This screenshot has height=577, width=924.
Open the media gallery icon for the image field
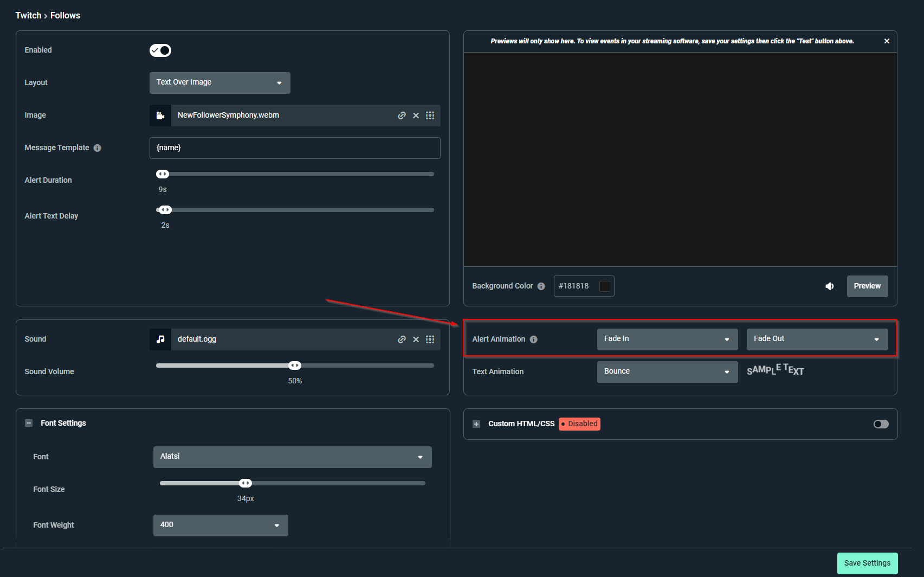click(430, 116)
